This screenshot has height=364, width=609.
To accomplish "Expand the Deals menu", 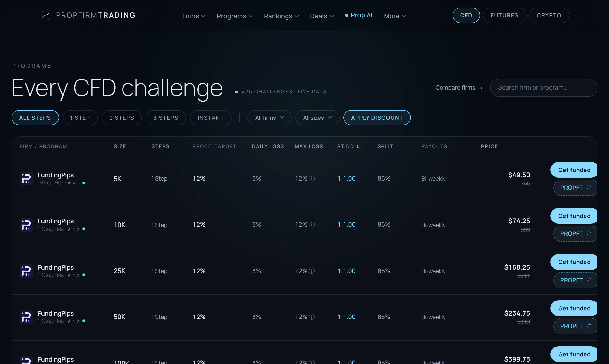I will click(x=322, y=16).
